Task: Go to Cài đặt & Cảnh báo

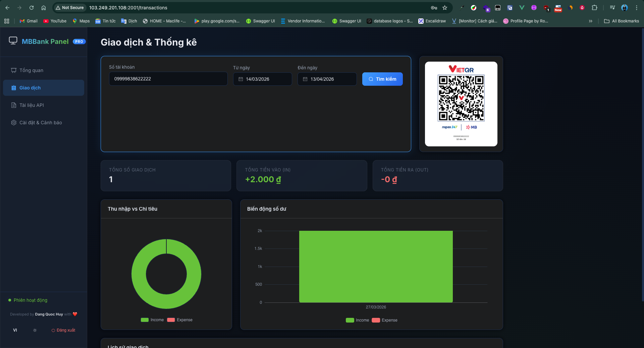Action: 44,123
